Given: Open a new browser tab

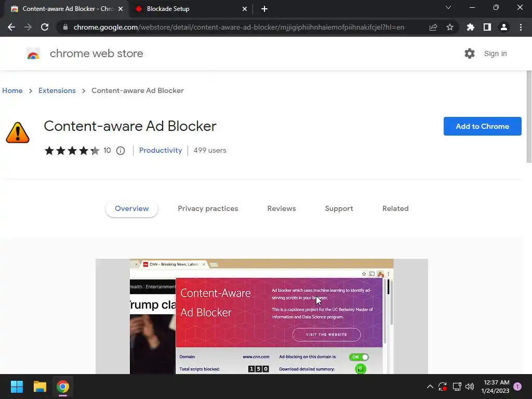Looking at the screenshot, I should click(264, 9).
